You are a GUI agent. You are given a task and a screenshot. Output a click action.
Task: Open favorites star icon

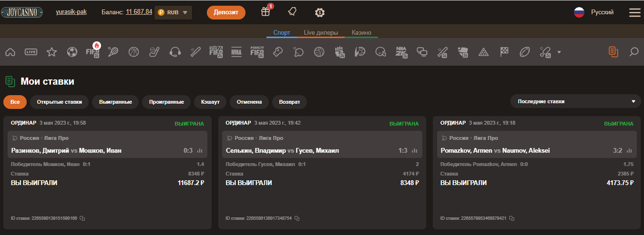coord(51,52)
